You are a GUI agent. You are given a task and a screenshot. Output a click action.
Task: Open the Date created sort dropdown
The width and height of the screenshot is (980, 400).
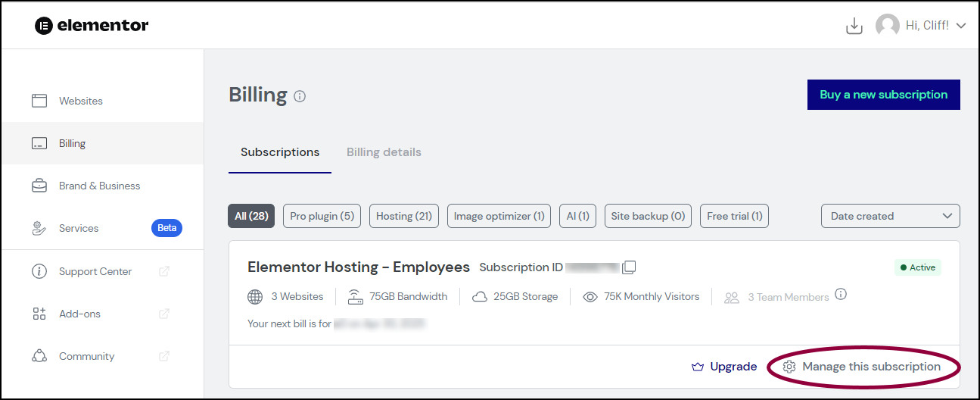[890, 216]
